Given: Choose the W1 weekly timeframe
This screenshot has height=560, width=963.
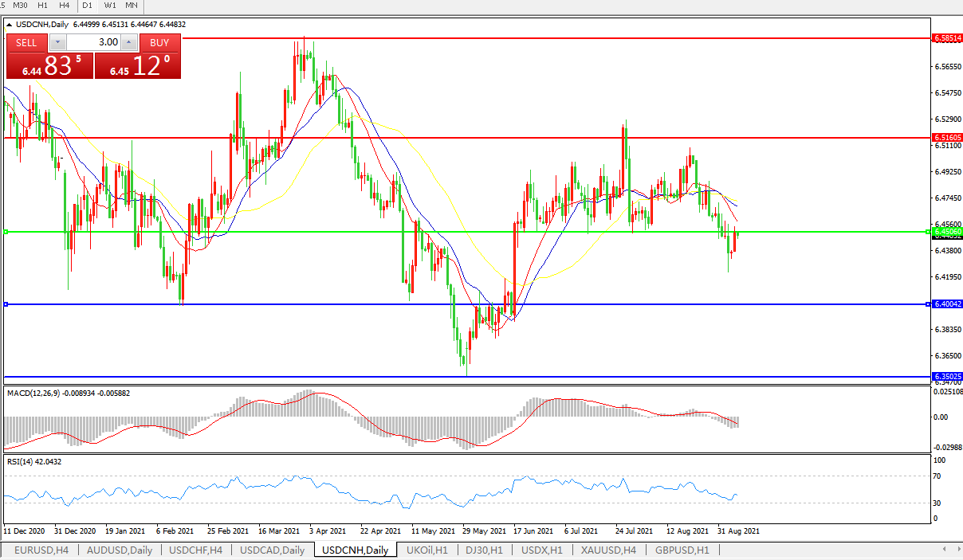Looking at the screenshot, I should [109, 6].
